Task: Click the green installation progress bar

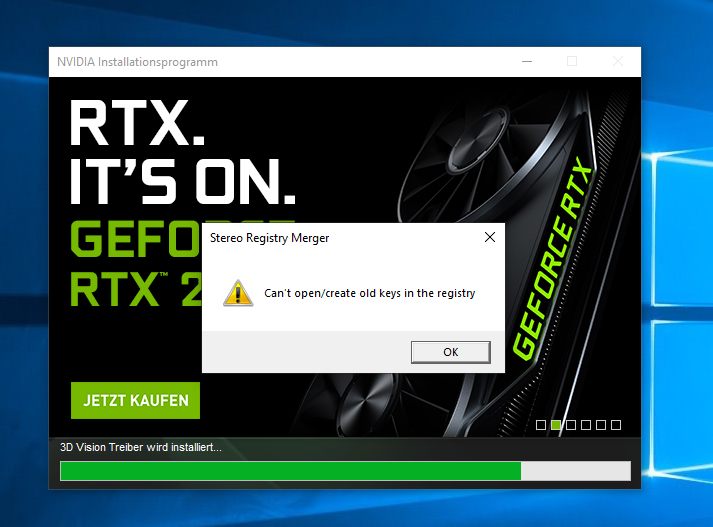Action: point(345,471)
